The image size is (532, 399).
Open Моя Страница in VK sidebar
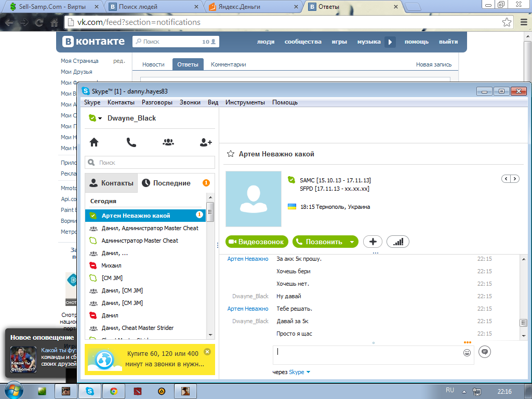pyautogui.click(x=79, y=61)
